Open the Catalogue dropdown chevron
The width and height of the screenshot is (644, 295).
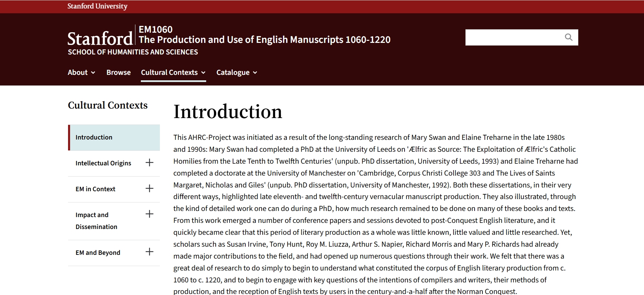(x=255, y=73)
